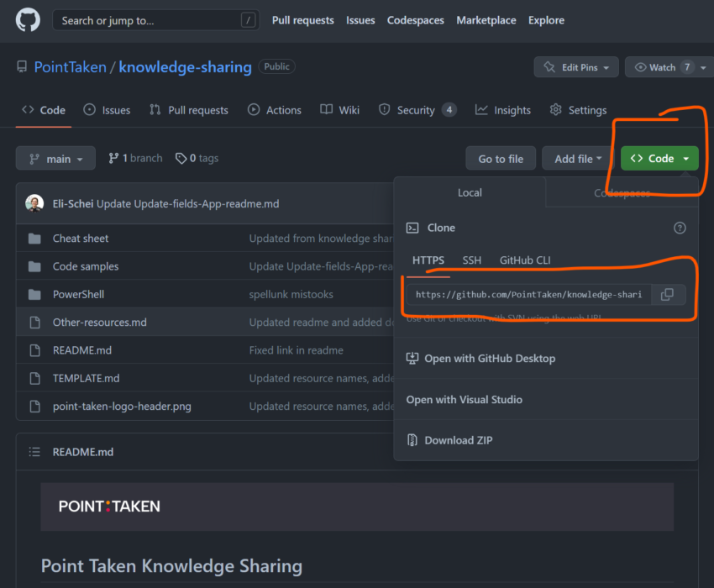Click the Clone help question-mark icon
The width and height of the screenshot is (714, 588).
coord(680,228)
